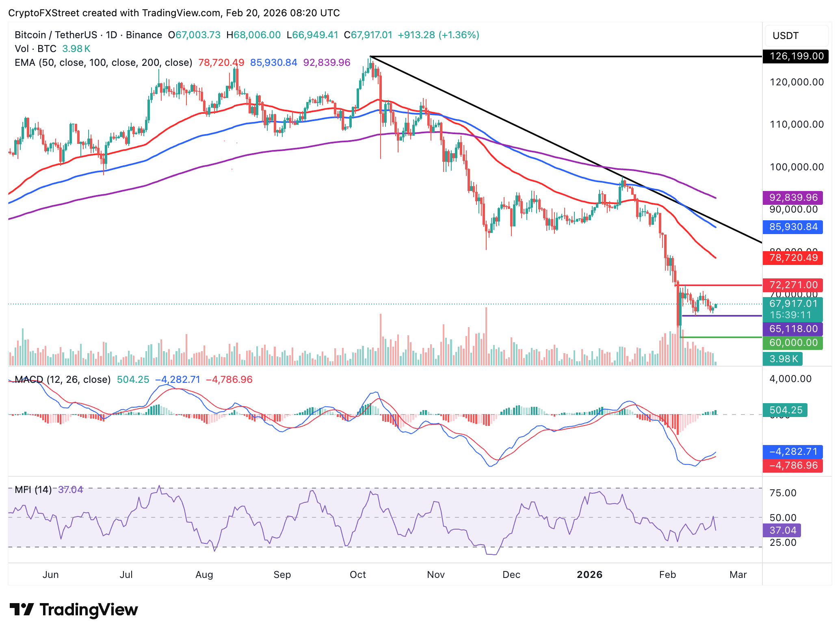The image size is (840, 634).
Task: Click the 60,000.00 green support label
Action: 792,343
